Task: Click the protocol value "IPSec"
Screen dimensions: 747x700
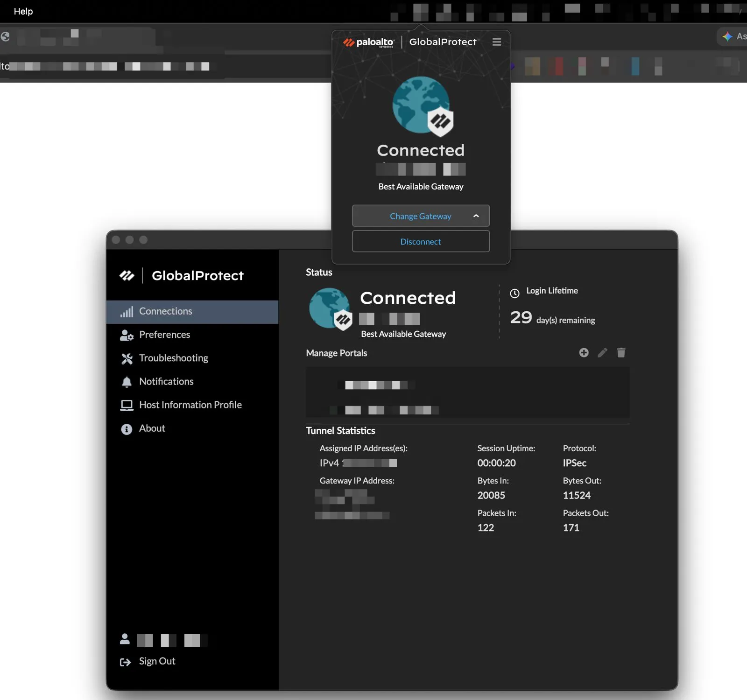Action: click(x=574, y=463)
